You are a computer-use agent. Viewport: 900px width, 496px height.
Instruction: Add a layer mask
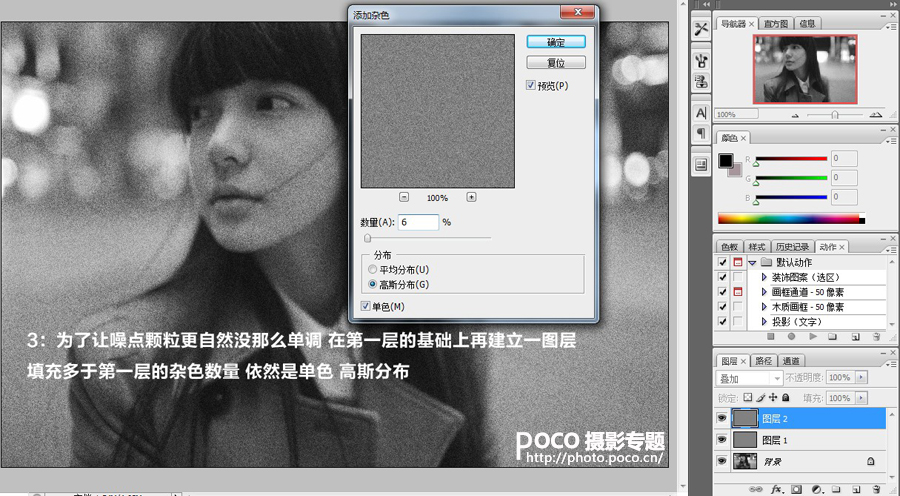click(x=797, y=489)
